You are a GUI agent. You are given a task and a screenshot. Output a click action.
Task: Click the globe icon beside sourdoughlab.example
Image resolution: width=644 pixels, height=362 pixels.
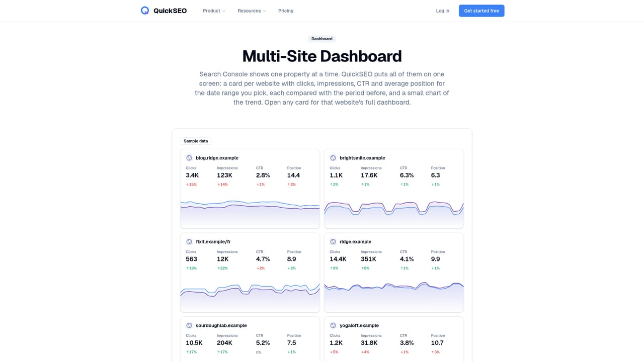click(x=189, y=326)
